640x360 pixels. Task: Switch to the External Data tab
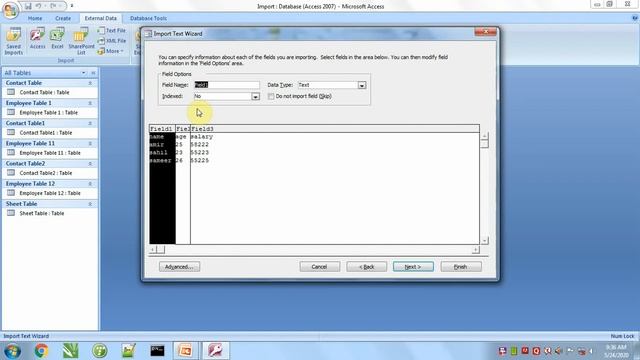tap(100, 18)
